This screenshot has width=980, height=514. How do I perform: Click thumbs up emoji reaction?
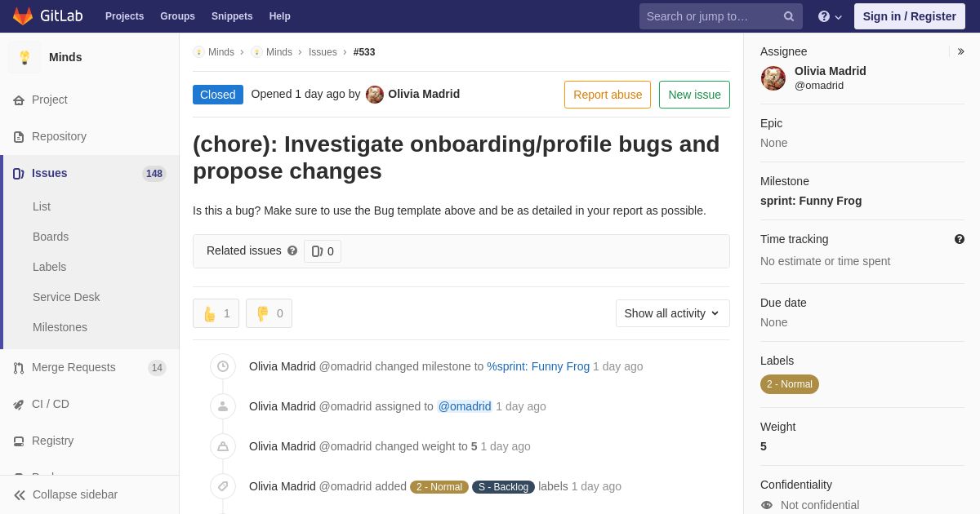pyautogui.click(x=216, y=313)
